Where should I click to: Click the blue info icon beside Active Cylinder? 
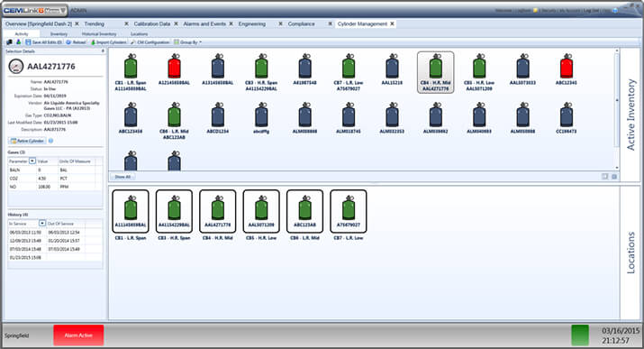point(51,141)
